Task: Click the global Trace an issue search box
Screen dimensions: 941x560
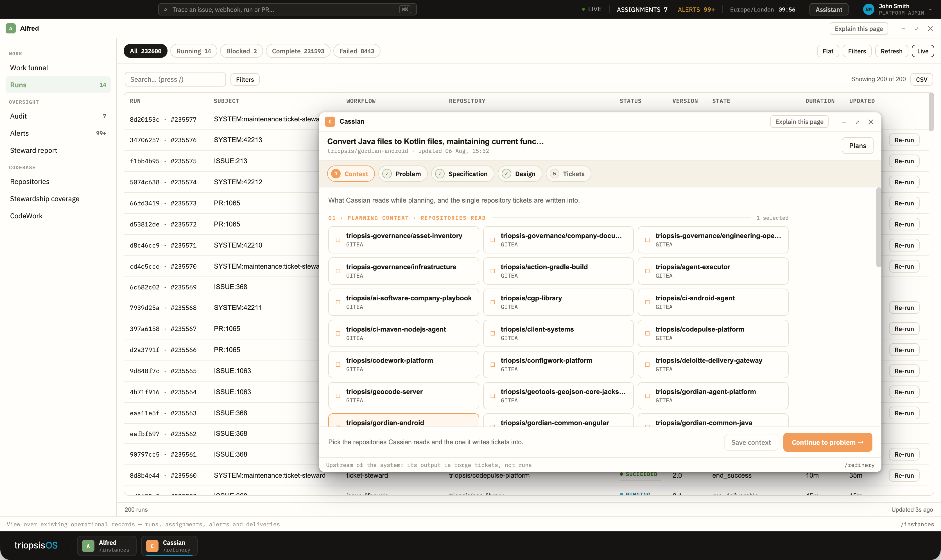Action: 287,10
